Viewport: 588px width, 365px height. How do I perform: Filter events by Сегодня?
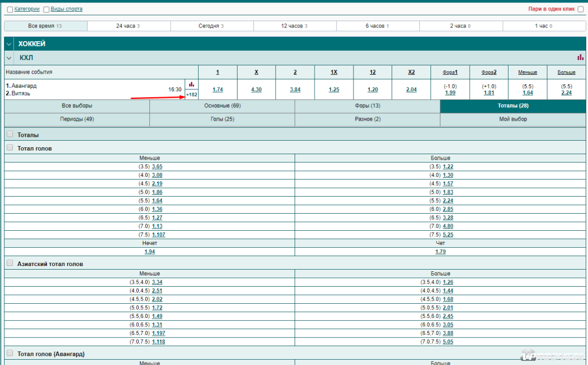tap(212, 26)
